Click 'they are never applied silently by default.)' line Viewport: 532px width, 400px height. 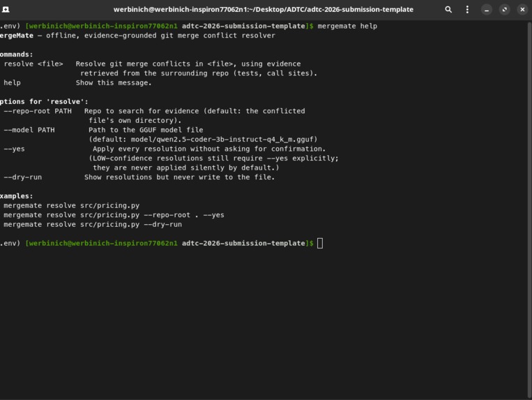tap(186, 168)
